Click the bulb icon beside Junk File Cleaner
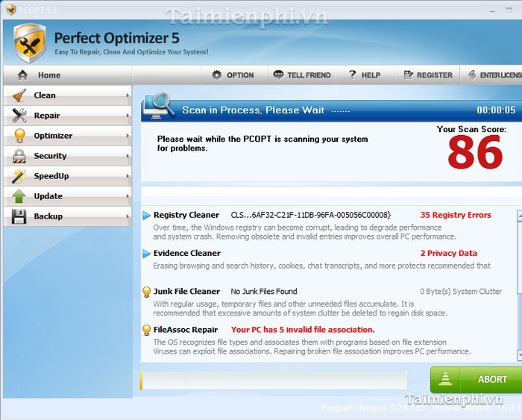 [x=146, y=292]
